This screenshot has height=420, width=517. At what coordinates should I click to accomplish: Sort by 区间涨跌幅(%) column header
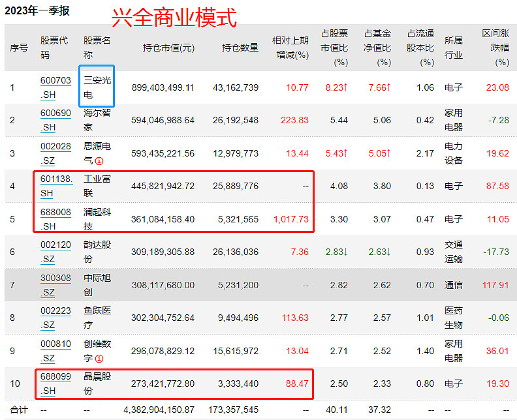pyautogui.click(x=495, y=48)
